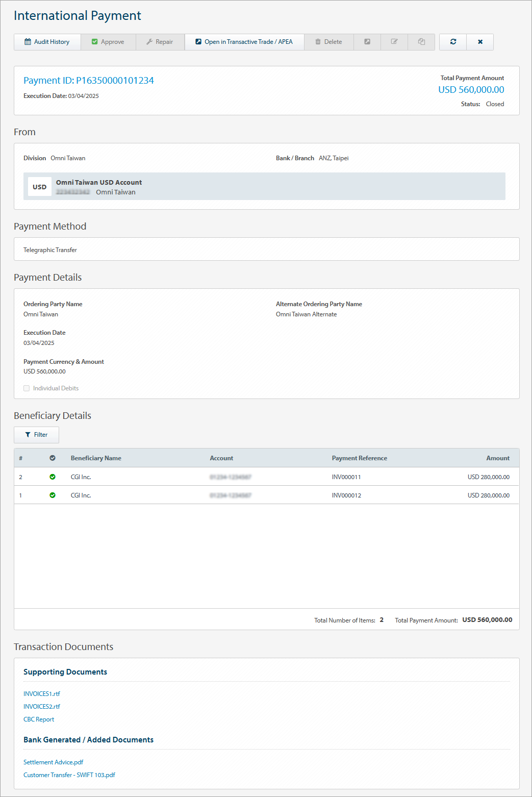The image size is (532, 797).
Task: Open the INVOICES1.rtf supporting document
Action: [x=41, y=693]
